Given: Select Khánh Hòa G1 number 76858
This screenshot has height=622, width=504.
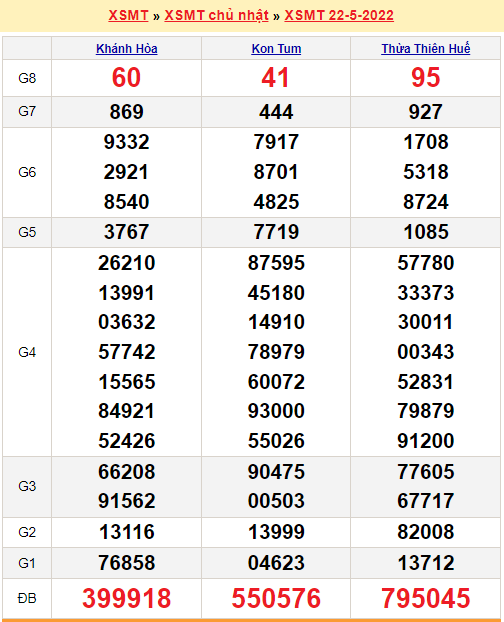Looking at the screenshot, I should (126, 563).
